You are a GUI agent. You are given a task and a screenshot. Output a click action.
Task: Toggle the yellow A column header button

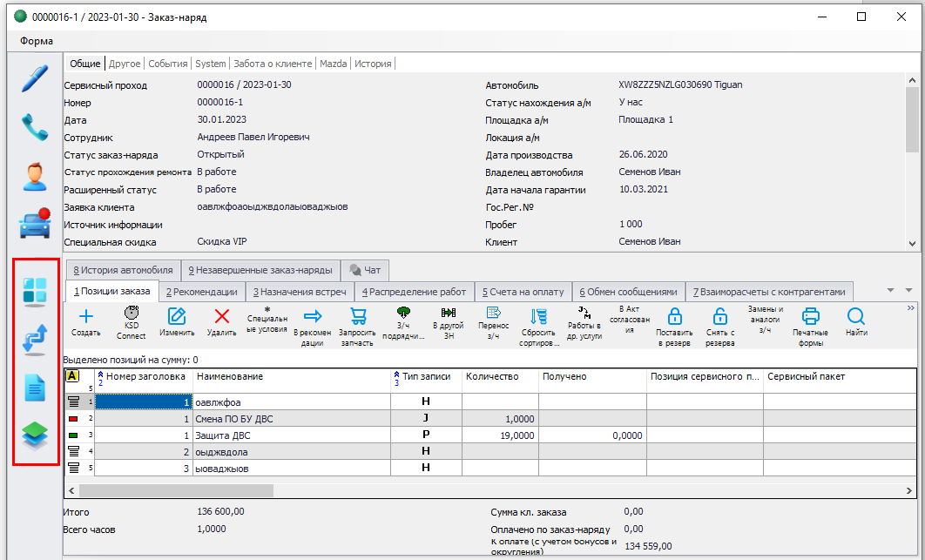pyautogui.click(x=72, y=376)
